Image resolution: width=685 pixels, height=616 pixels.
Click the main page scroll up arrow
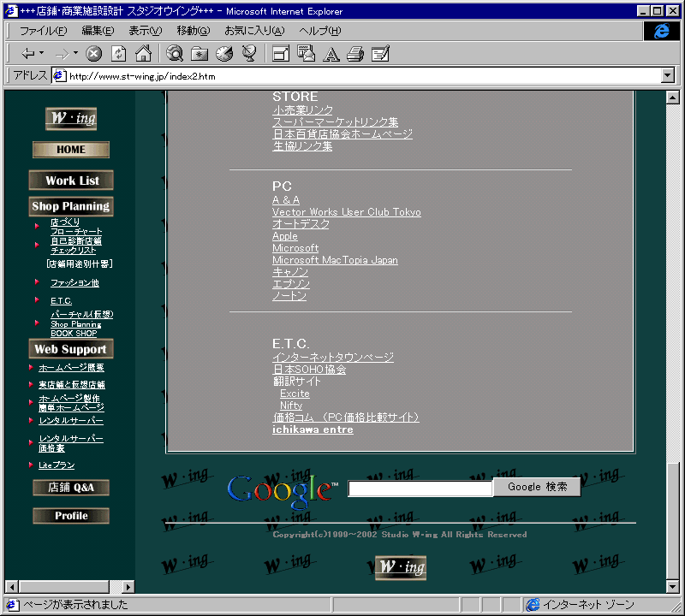673,97
